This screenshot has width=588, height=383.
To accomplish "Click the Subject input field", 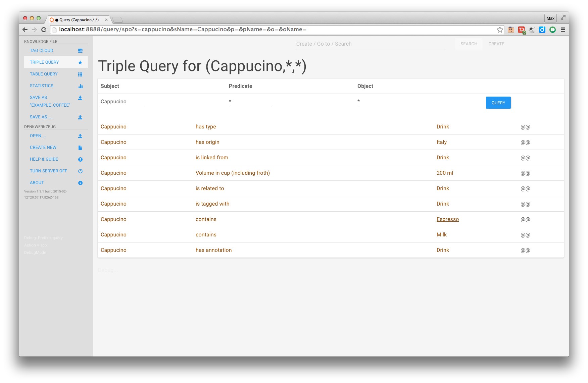I will 122,102.
